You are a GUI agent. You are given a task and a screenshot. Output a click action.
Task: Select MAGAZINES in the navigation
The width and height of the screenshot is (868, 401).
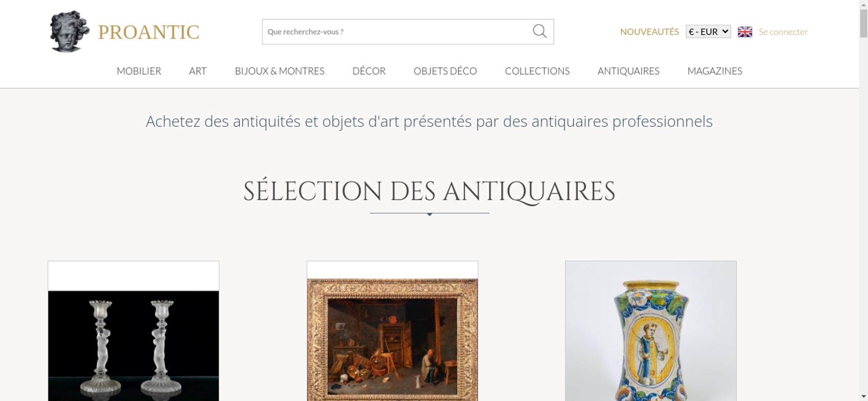(715, 71)
